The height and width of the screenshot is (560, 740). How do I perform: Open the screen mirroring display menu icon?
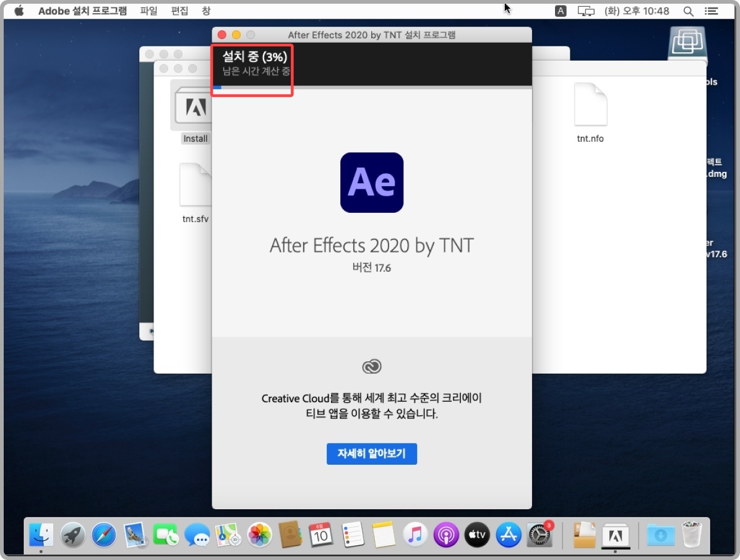[x=586, y=11]
